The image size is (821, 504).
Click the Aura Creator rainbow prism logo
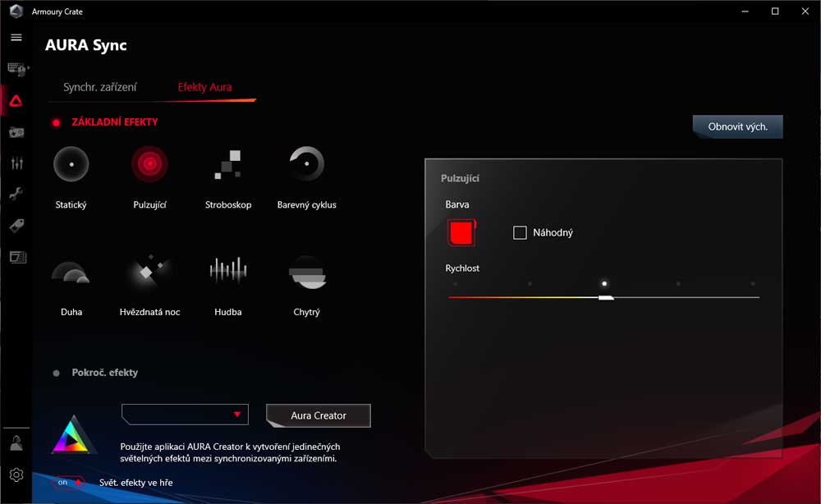(72, 434)
